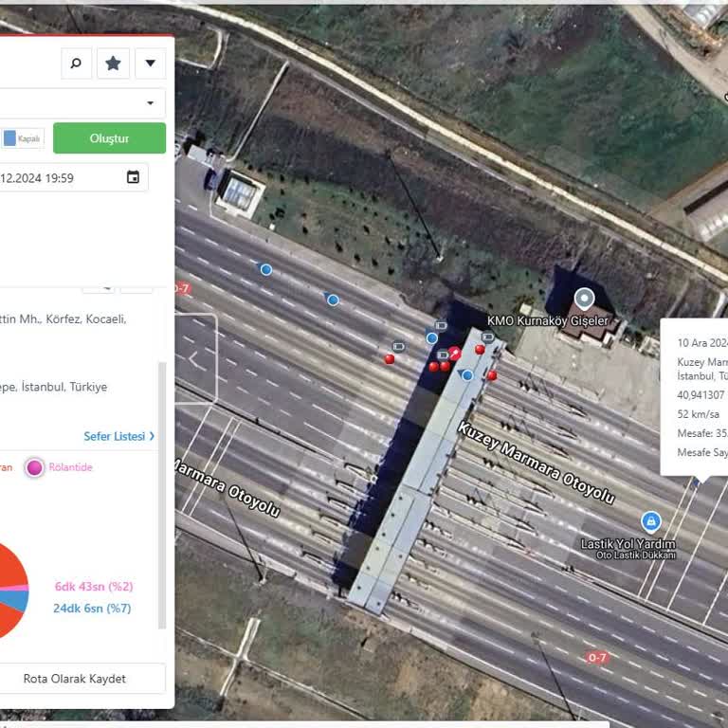Open the Sefer Listesi link
Viewport: 728px width, 728px height.
pos(119,436)
